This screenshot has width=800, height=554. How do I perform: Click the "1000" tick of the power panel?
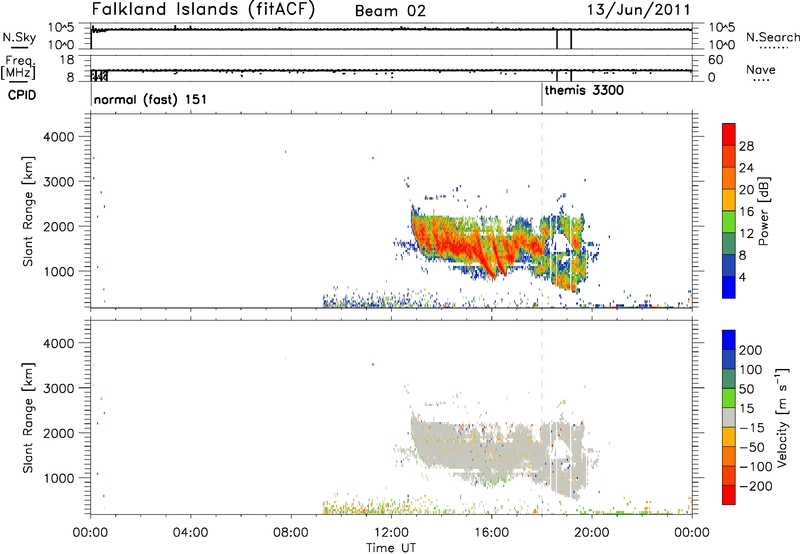tap(58, 271)
